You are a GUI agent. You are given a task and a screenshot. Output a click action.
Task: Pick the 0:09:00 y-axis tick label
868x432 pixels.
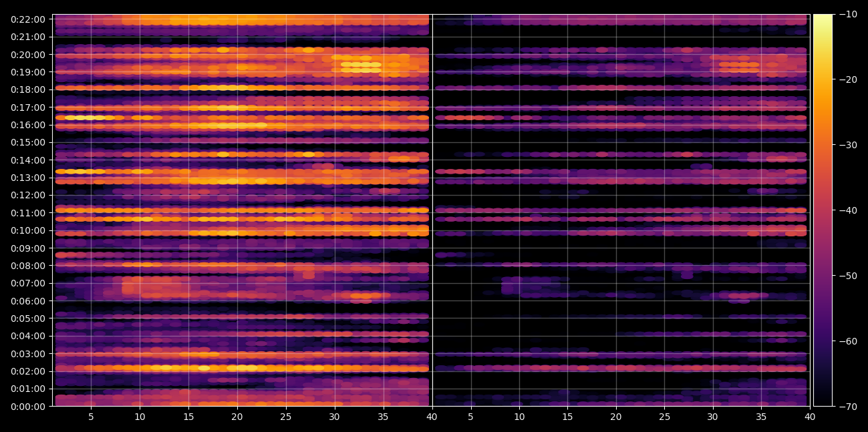pos(28,248)
